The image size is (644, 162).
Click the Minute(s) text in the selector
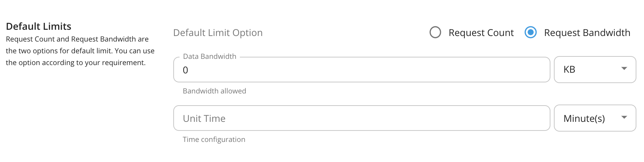(x=584, y=119)
